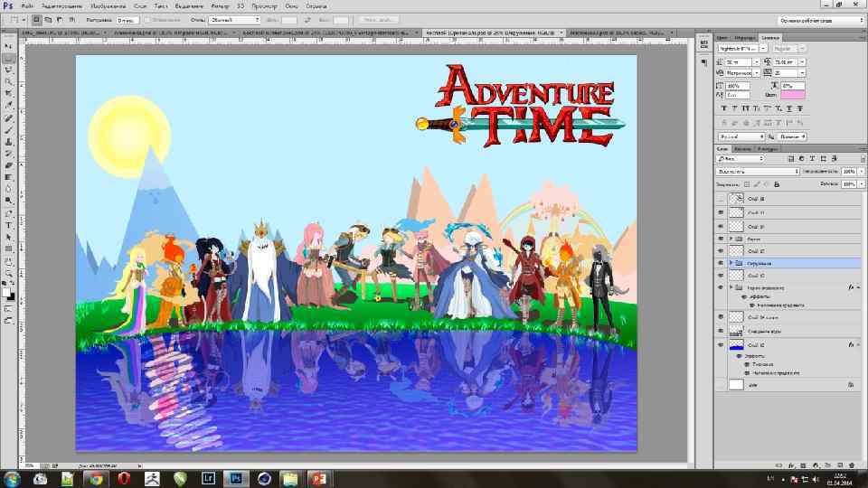
Task: Open the Фильтр menu
Action: tap(221, 6)
